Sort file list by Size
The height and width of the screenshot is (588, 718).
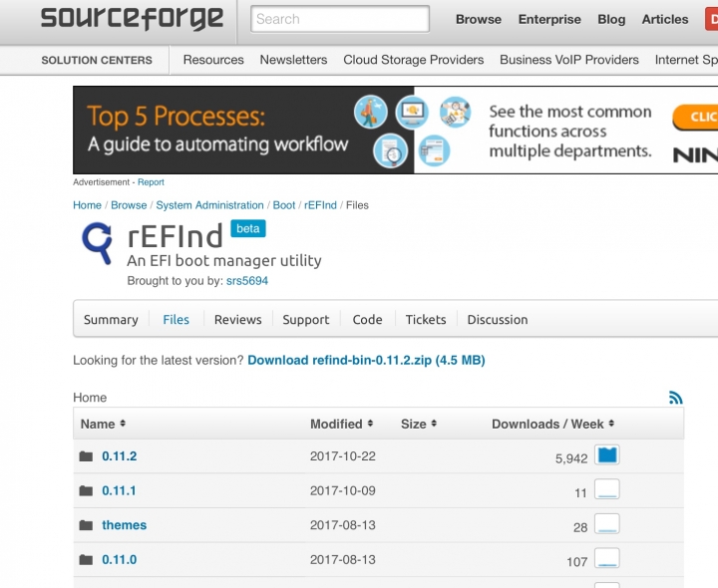[419, 424]
